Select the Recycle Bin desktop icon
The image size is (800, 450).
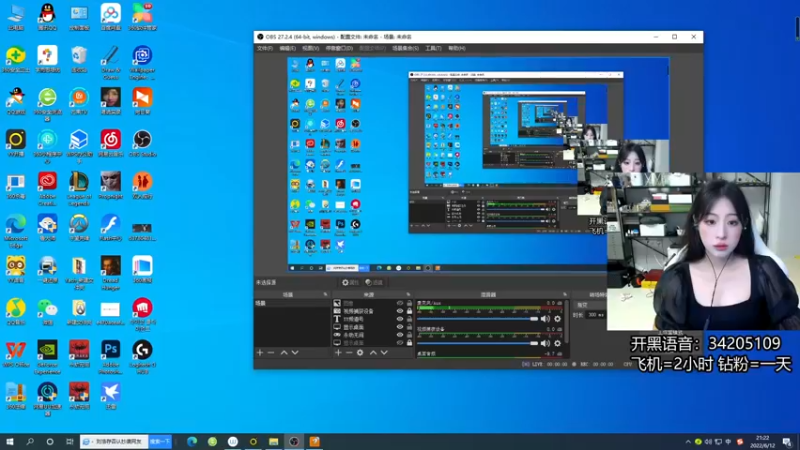point(79,59)
